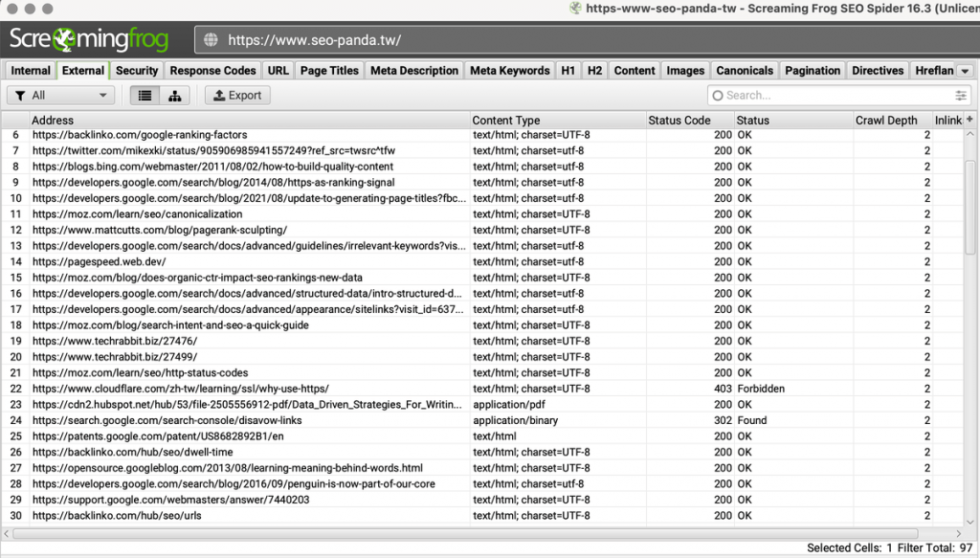The height and width of the screenshot is (558, 980).
Task: Select the moz.com/learn/seo/canonicalization address
Action: [138, 214]
